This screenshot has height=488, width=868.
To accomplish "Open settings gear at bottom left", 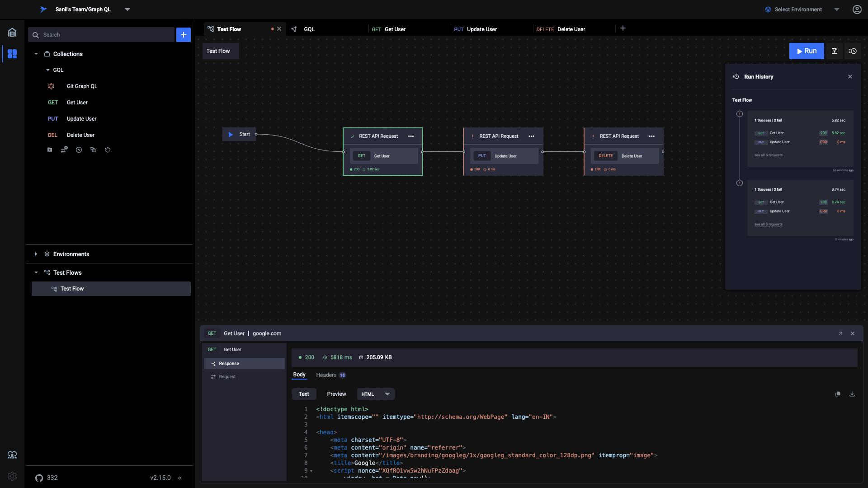I will pyautogui.click(x=12, y=476).
